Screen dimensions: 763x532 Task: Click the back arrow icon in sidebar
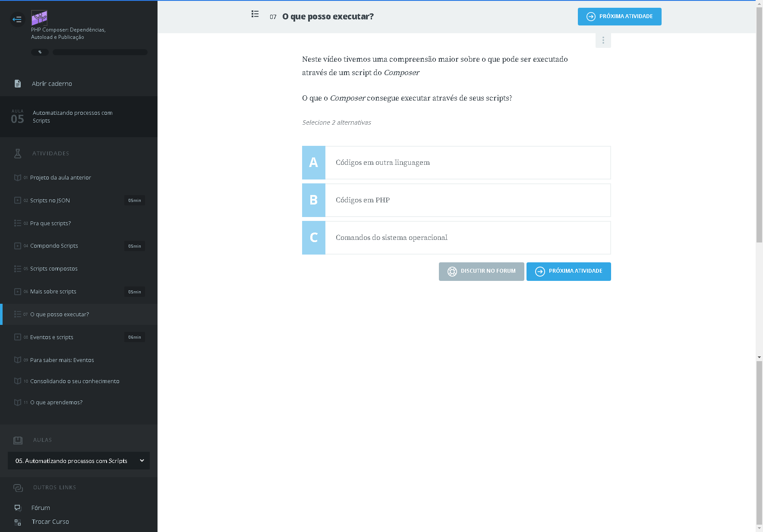click(17, 19)
